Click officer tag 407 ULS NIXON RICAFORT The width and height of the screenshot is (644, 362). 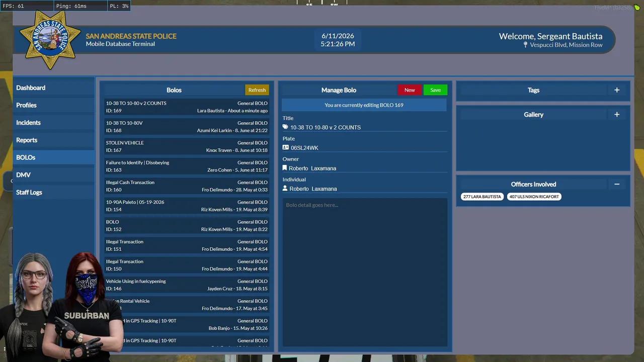click(x=534, y=197)
